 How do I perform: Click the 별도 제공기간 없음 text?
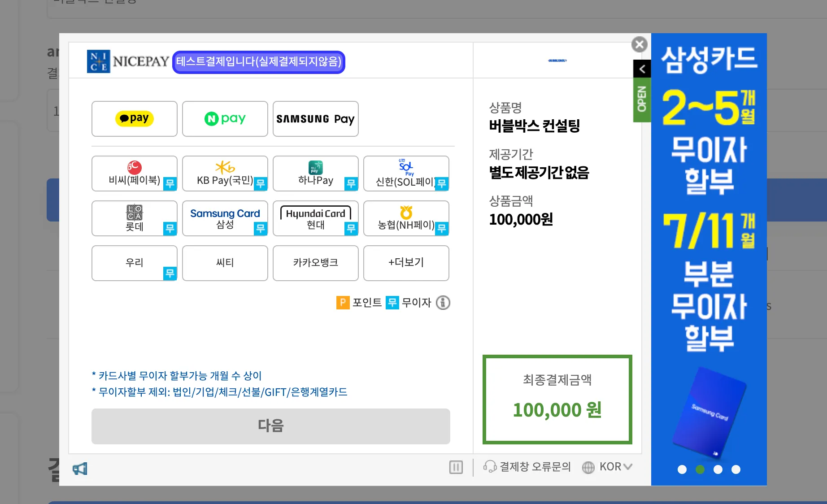tap(539, 173)
